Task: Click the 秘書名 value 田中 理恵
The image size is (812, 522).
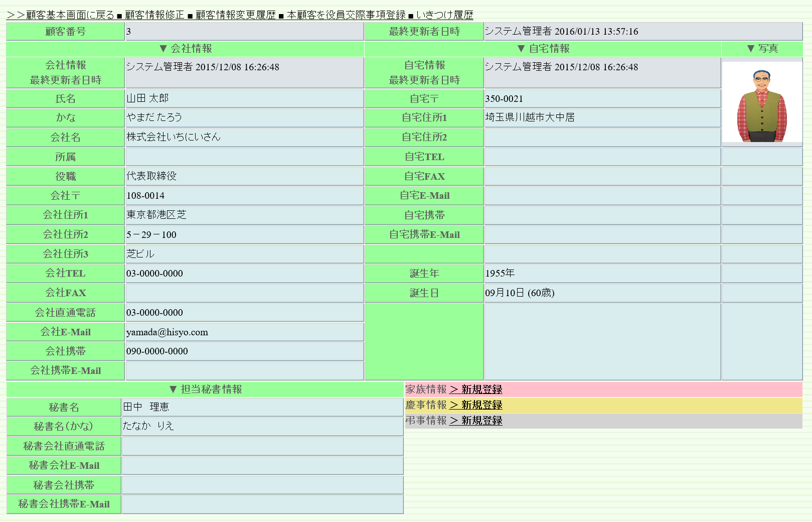Action: click(x=146, y=407)
